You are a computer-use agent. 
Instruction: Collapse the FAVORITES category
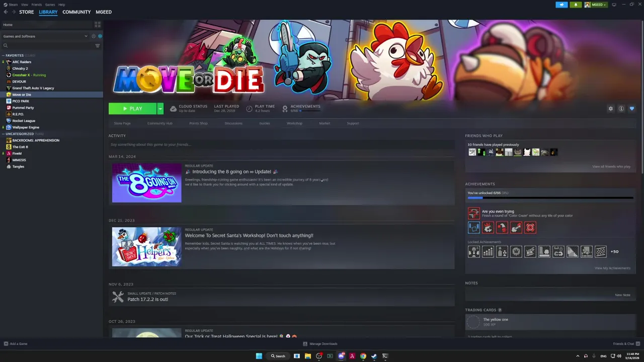(x=3, y=55)
